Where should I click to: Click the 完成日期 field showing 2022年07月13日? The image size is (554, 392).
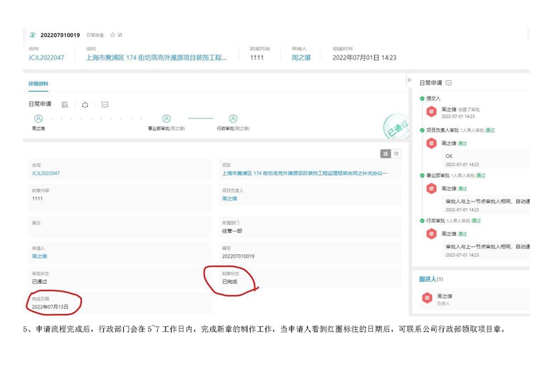coord(50,306)
